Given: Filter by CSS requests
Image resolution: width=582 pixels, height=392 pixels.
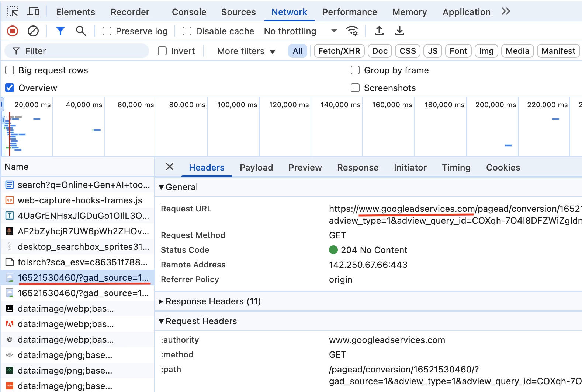Looking at the screenshot, I should (x=408, y=51).
